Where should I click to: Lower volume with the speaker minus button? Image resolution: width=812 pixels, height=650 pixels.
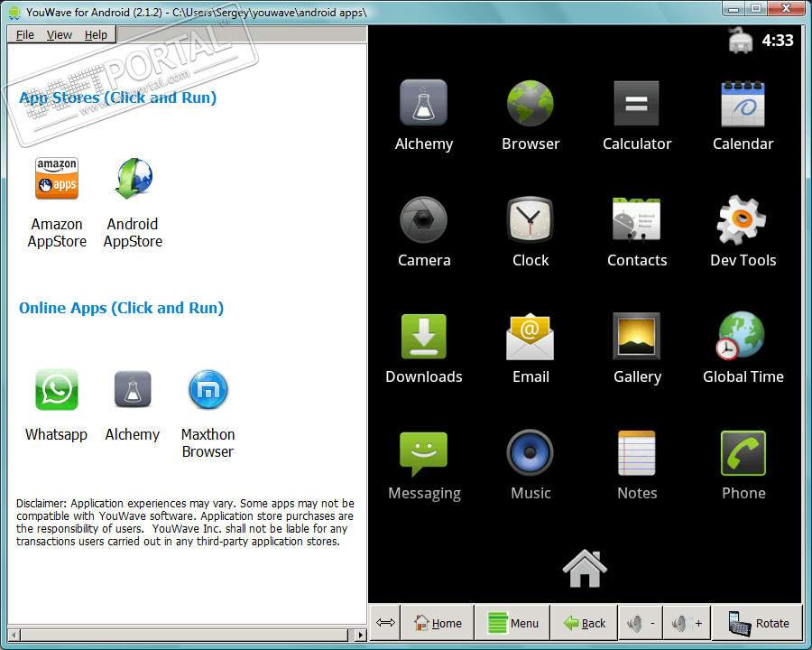641,623
